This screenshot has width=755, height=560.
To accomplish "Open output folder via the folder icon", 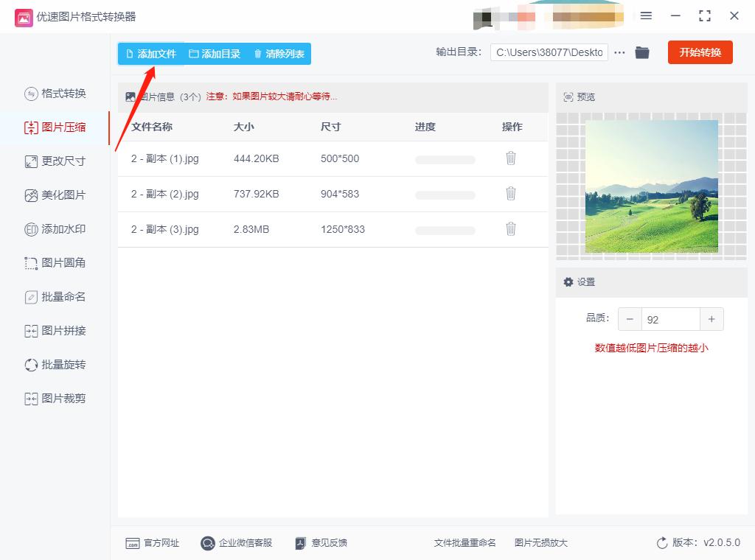I will [x=641, y=52].
